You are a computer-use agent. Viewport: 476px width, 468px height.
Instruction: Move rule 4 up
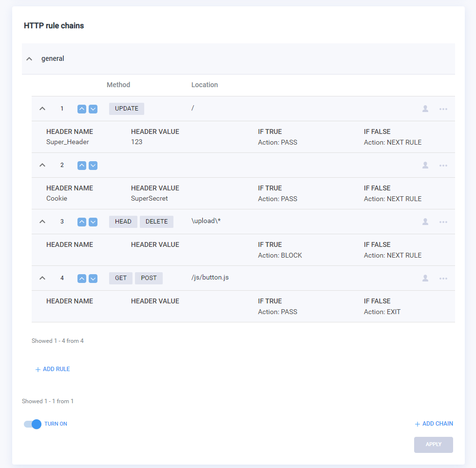click(x=82, y=278)
